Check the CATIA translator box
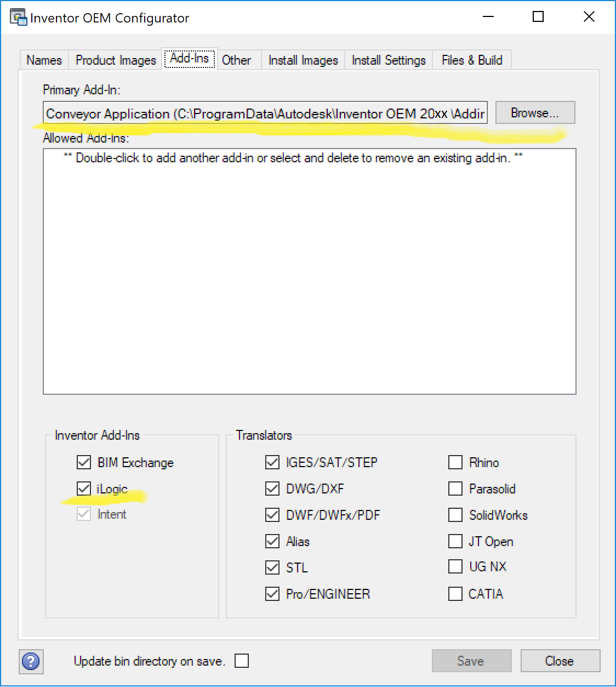Image resolution: width=616 pixels, height=687 pixels. coord(455,594)
